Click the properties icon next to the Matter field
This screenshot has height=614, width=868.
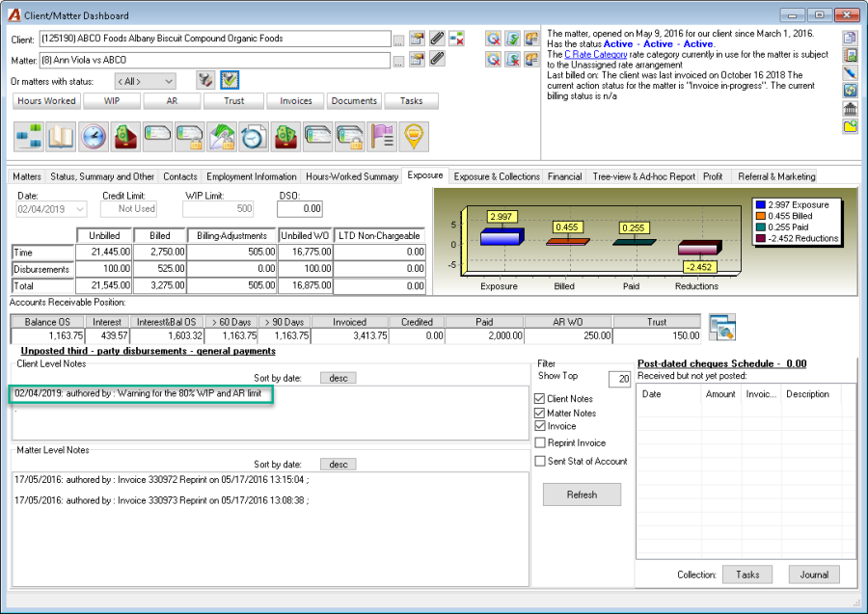click(417, 59)
